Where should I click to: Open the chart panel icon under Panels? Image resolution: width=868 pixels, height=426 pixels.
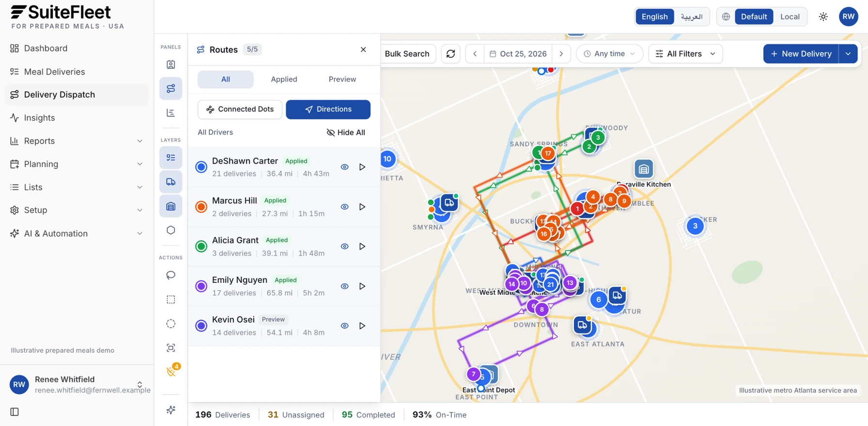click(171, 113)
